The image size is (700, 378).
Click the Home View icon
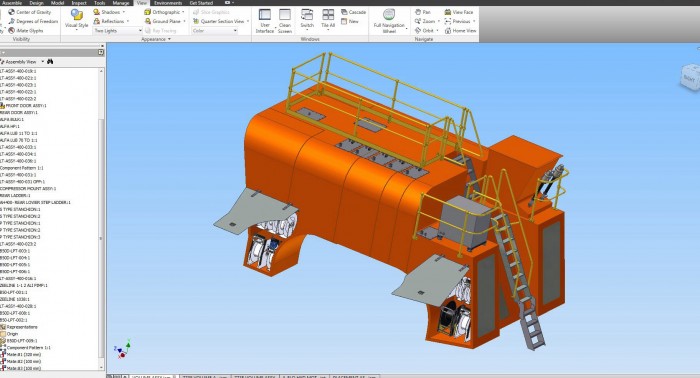[x=460, y=30]
